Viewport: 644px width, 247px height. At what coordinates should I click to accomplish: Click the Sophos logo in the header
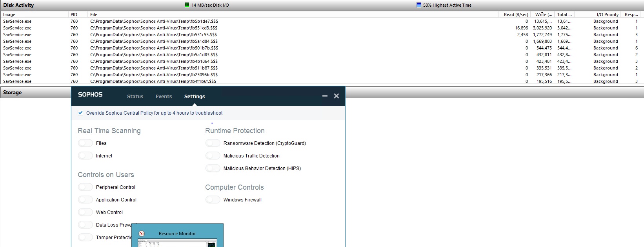pyautogui.click(x=90, y=95)
